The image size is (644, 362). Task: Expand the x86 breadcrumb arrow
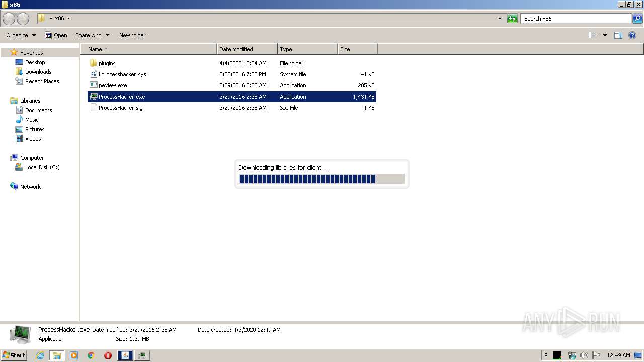pyautogui.click(x=68, y=19)
